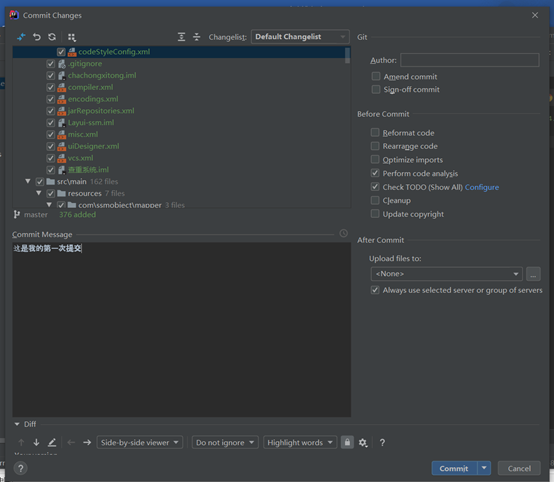This screenshot has height=482, width=554.
Task: Select the Layui-ssm.iml file
Action: (x=91, y=123)
